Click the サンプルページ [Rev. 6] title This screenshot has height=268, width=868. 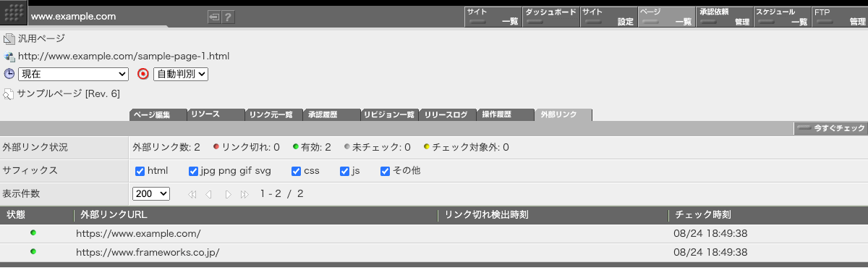click(x=69, y=94)
